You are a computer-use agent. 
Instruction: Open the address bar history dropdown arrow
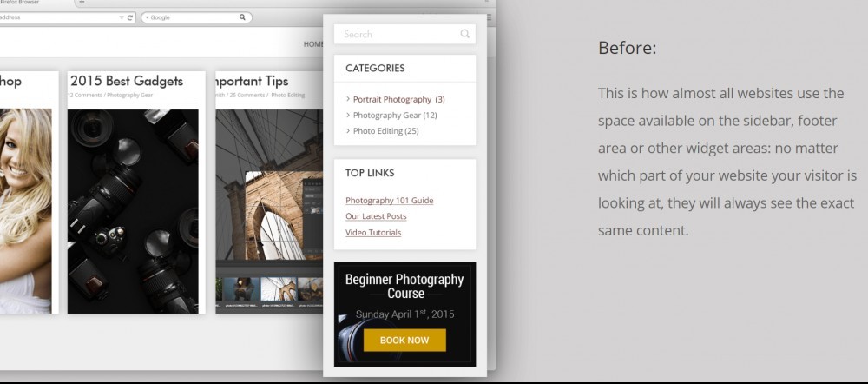click(122, 17)
